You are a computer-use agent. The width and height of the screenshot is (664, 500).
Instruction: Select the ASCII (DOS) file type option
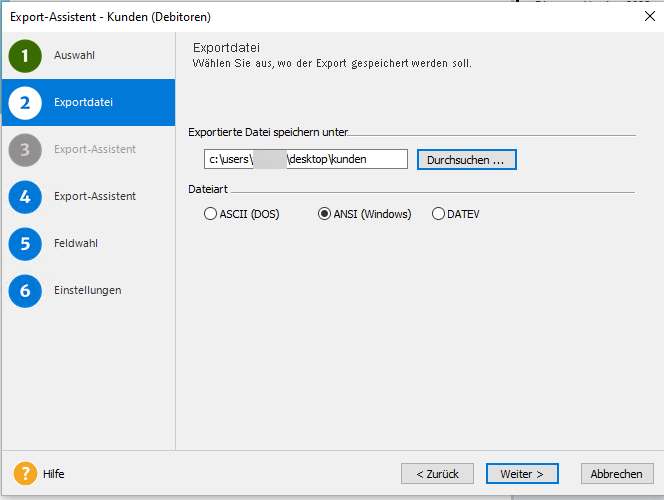pyautogui.click(x=210, y=214)
